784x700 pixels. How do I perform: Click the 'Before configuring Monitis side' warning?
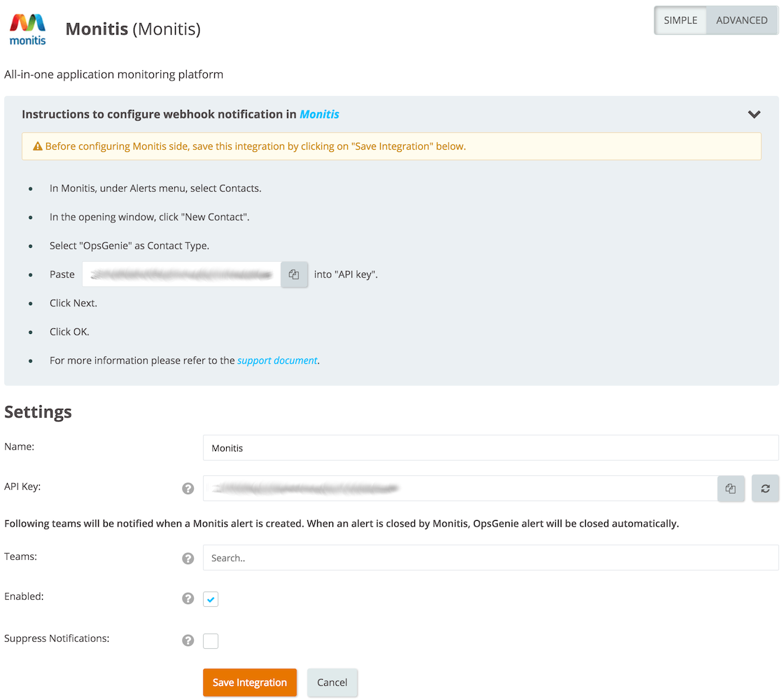point(255,146)
